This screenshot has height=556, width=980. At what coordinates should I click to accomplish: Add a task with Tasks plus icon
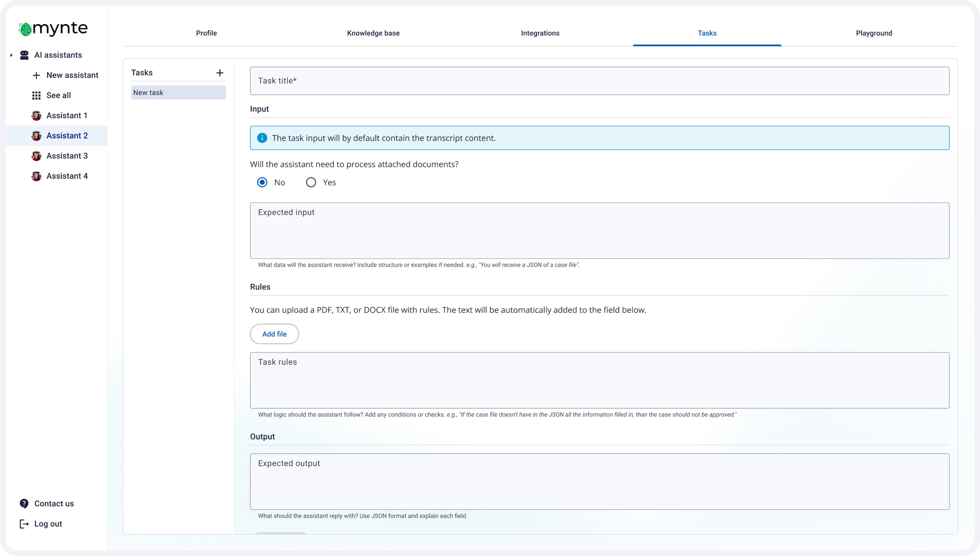point(220,73)
